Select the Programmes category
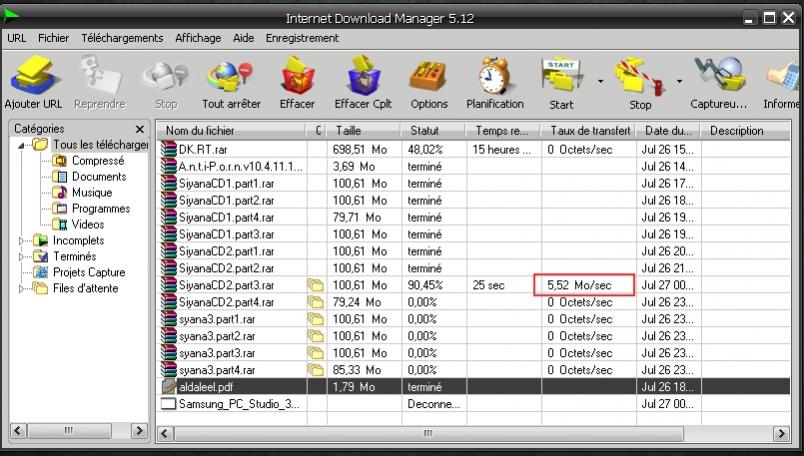Screen dimensions: 804x456 coord(101,208)
